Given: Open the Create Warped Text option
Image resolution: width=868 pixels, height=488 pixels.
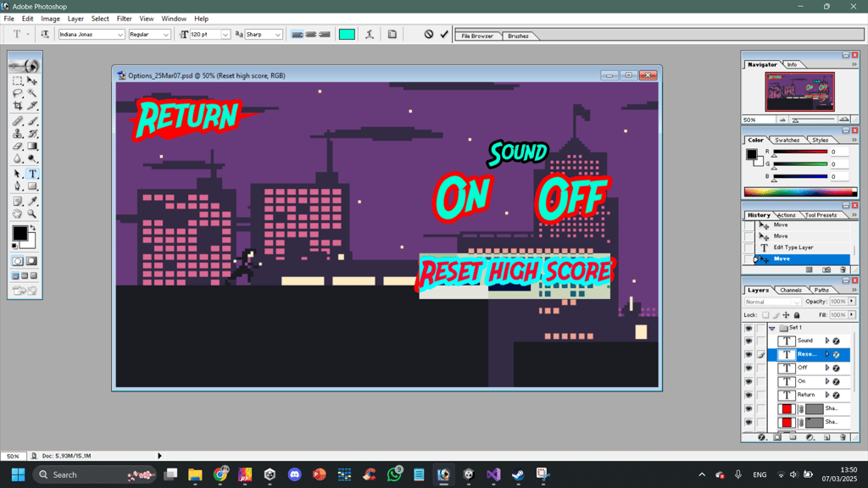Looking at the screenshot, I should click(370, 34).
